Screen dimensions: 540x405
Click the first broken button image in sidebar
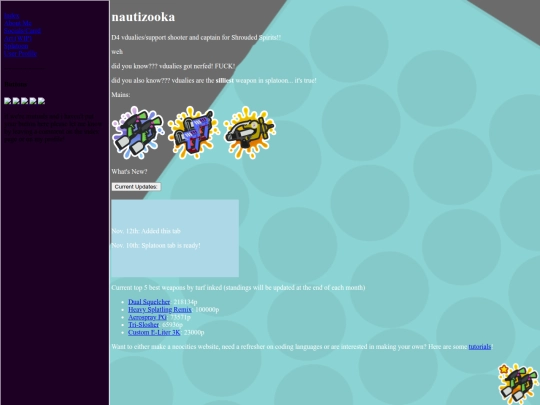tap(8, 101)
